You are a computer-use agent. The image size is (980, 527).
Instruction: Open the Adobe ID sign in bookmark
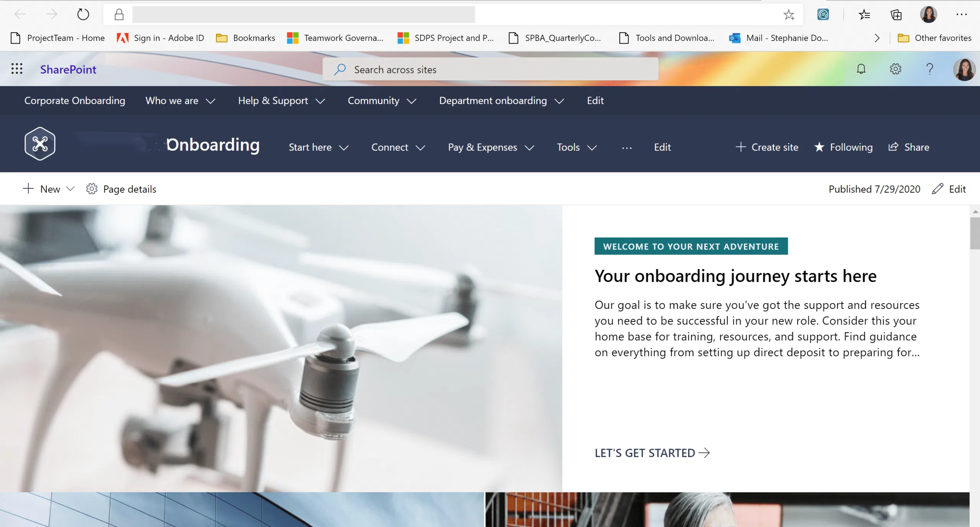click(x=161, y=38)
